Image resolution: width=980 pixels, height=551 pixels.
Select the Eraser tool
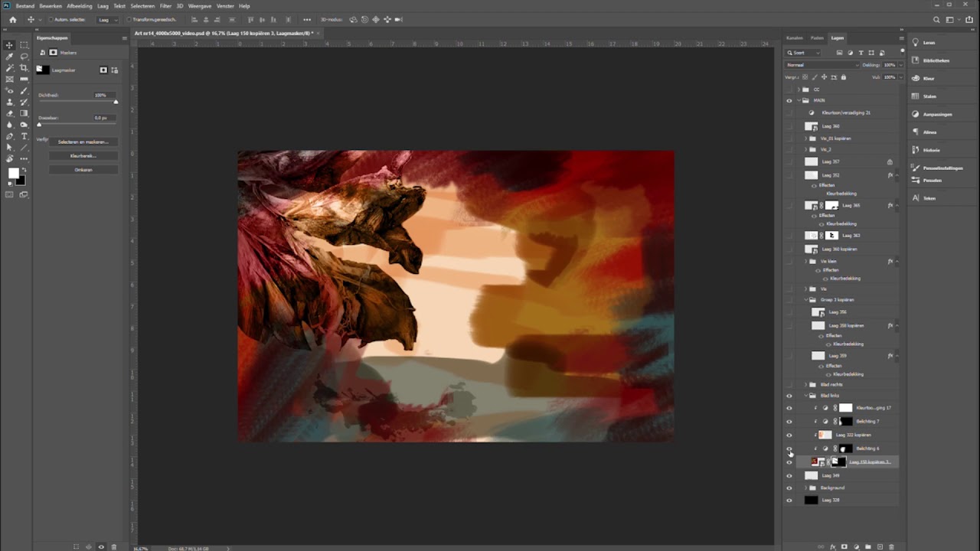9,113
